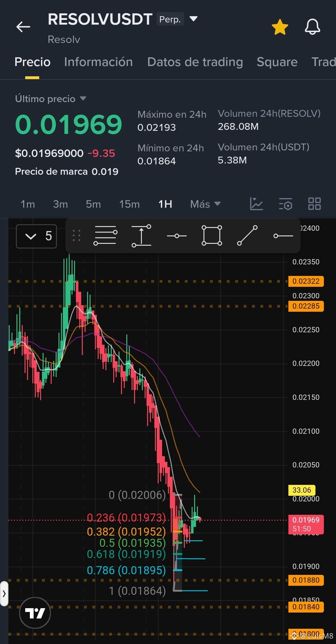Viewport: 336px width, 644px height.
Task: Open price alerts via the bell icon
Action: [x=312, y=27]
